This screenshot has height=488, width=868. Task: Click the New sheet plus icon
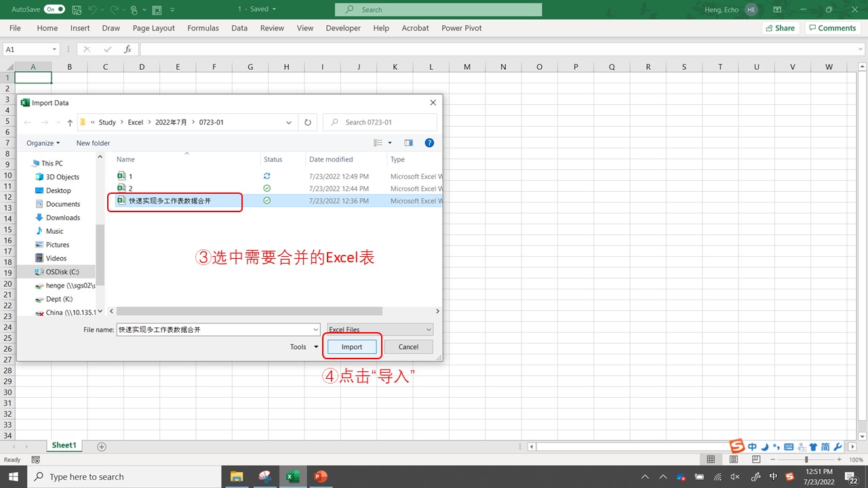[x=102, y=447]
